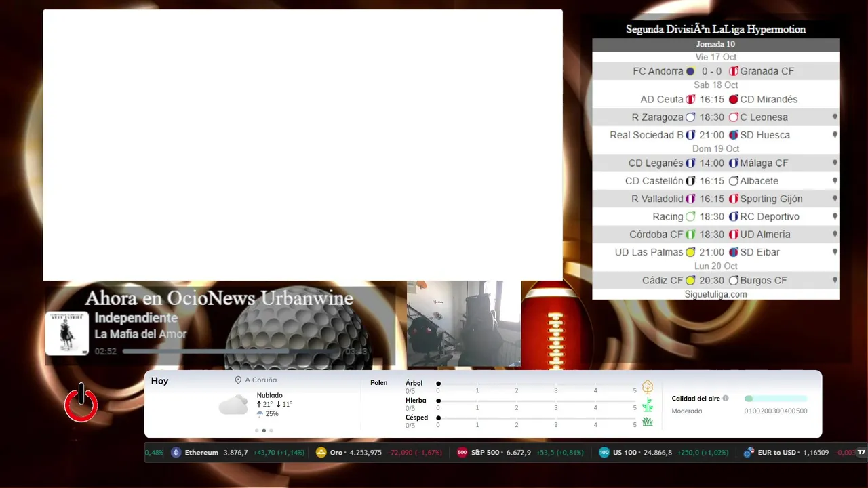The width and height of the screenshot is (868, 488).
Task: Click the Nublado weather condition text
Action: 270,395
